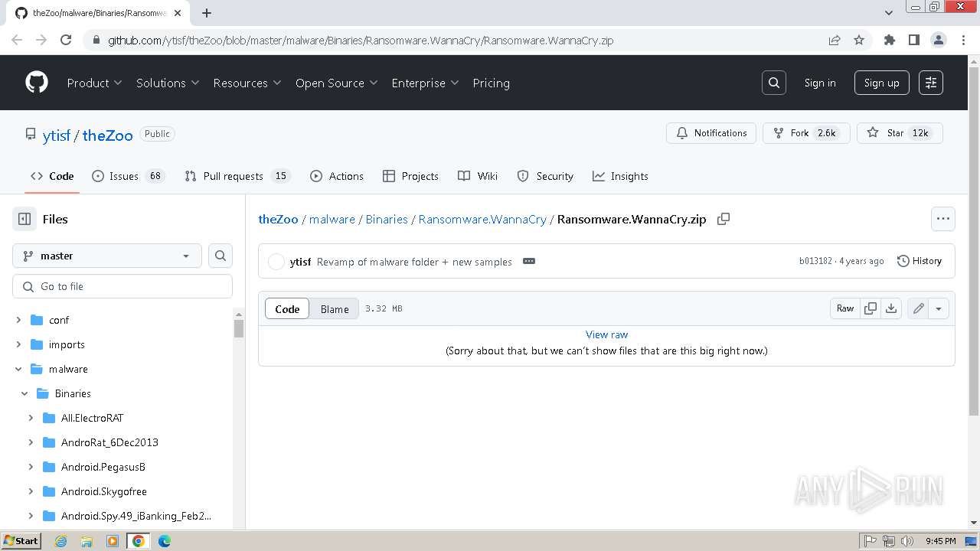
Task: Copy raw file contents icon
Action: pos(871,308)
